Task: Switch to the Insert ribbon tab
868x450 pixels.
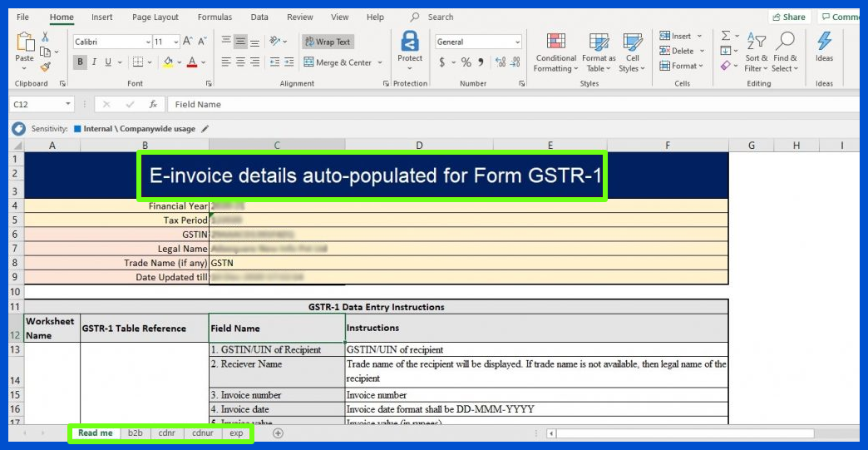Action: tap(102, 17)
